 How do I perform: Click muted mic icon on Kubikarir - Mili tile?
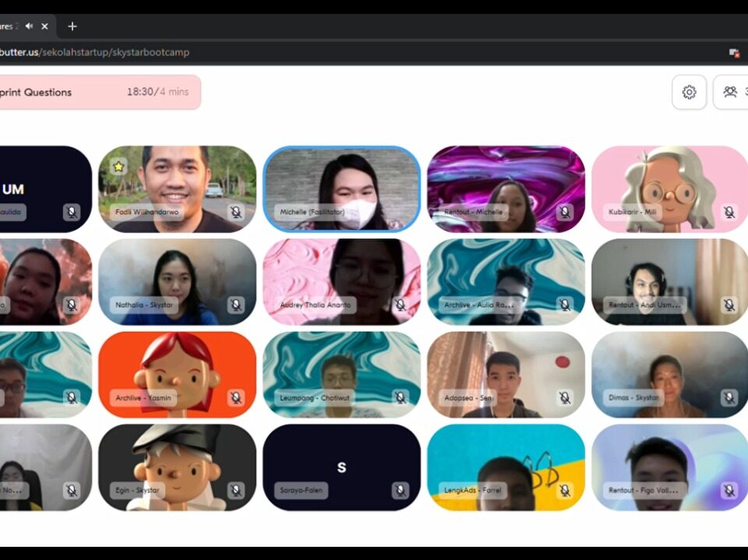point(729,212)
